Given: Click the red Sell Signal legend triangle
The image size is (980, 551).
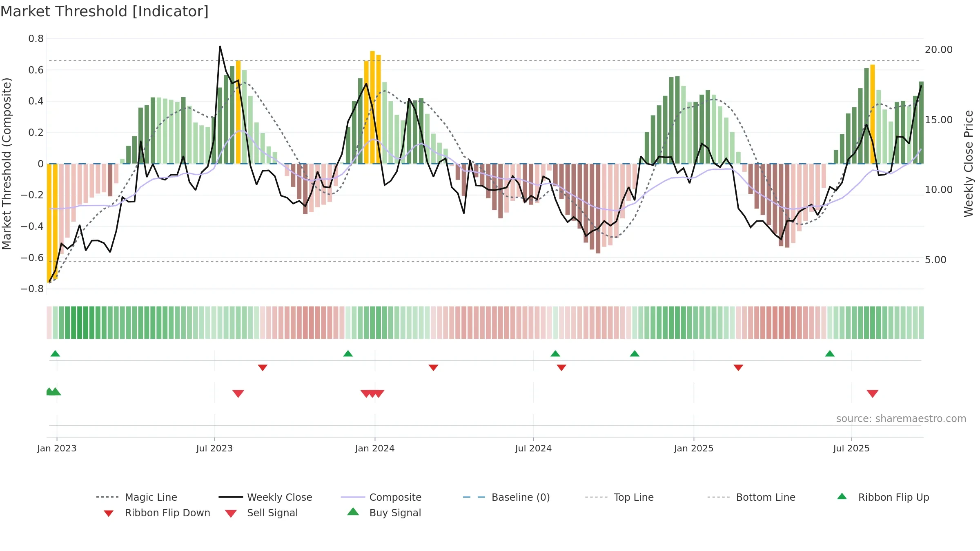Looking at the screenshot, I should [x=231, y=513].
